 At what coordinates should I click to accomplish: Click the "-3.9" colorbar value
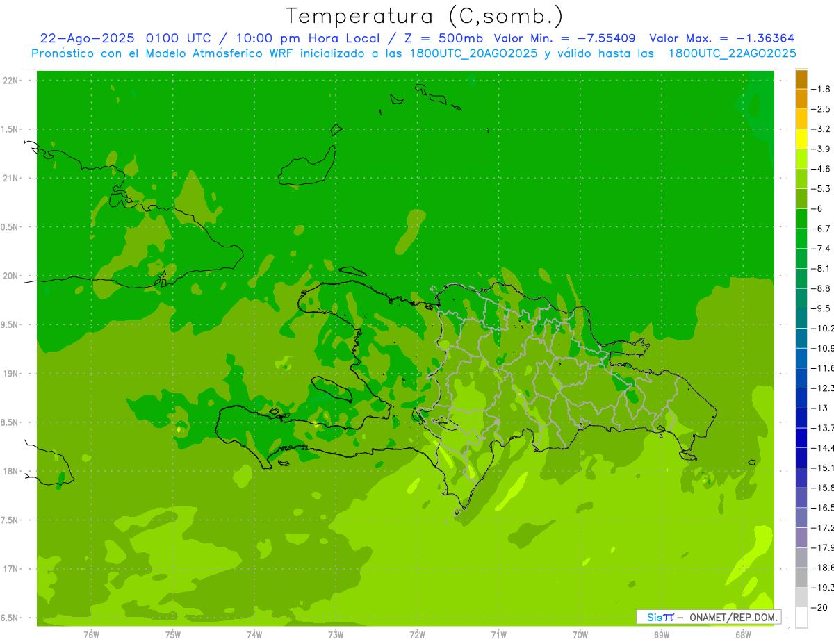click(x=822, y=149)
